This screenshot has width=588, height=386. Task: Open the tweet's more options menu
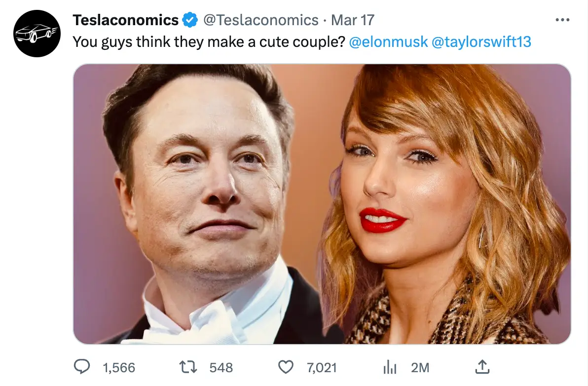click(x=562, y=20)
